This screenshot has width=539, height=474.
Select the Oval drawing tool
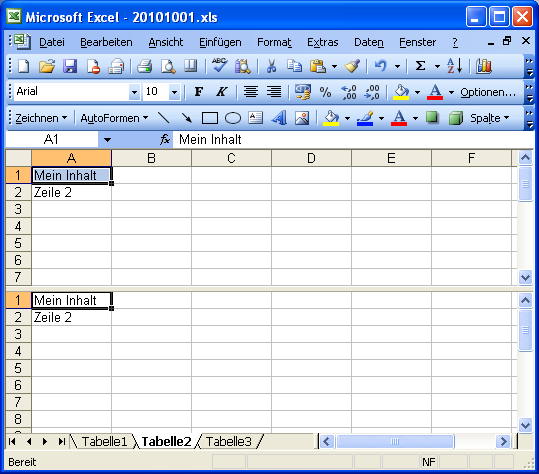coord(233,118)
